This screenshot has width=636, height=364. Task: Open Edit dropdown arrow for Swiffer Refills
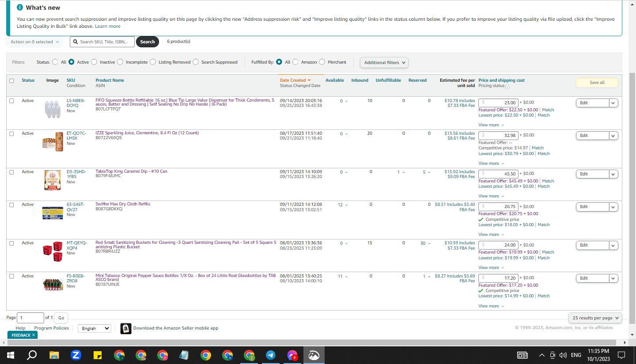point(613,207)
